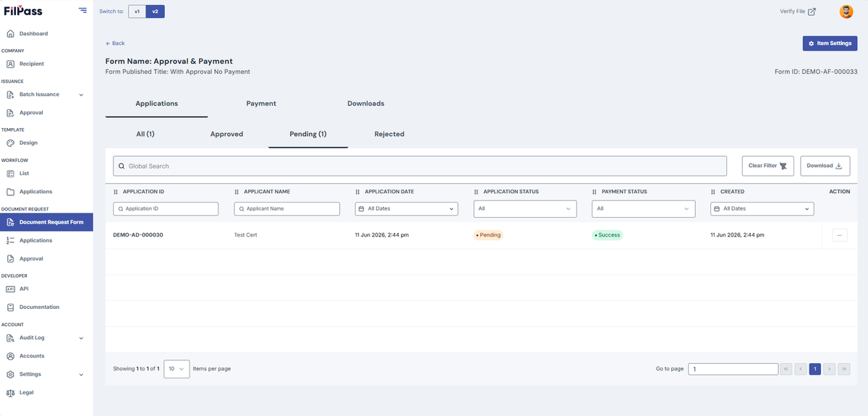Click drag handle beside CREATED column
Image resolution: width=868 pixels, height=416 pixels.
[x=713, y=192]
